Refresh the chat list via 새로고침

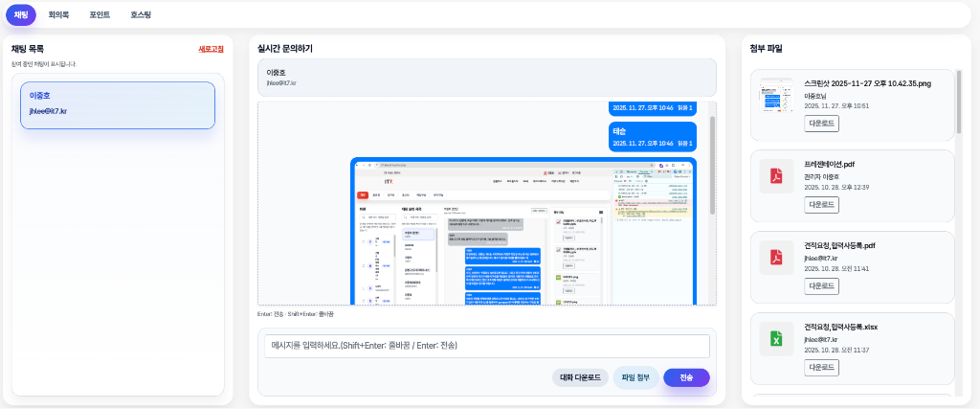point(211,49)
